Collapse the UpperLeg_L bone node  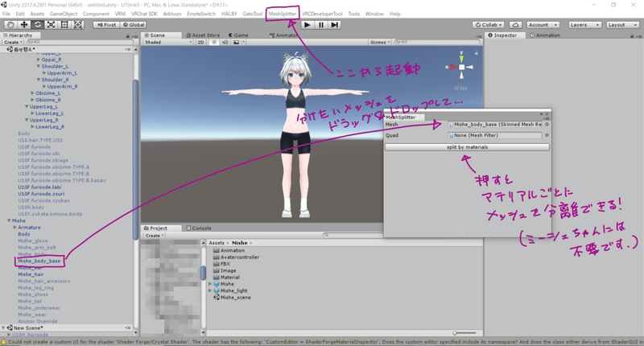click(27, 107)
